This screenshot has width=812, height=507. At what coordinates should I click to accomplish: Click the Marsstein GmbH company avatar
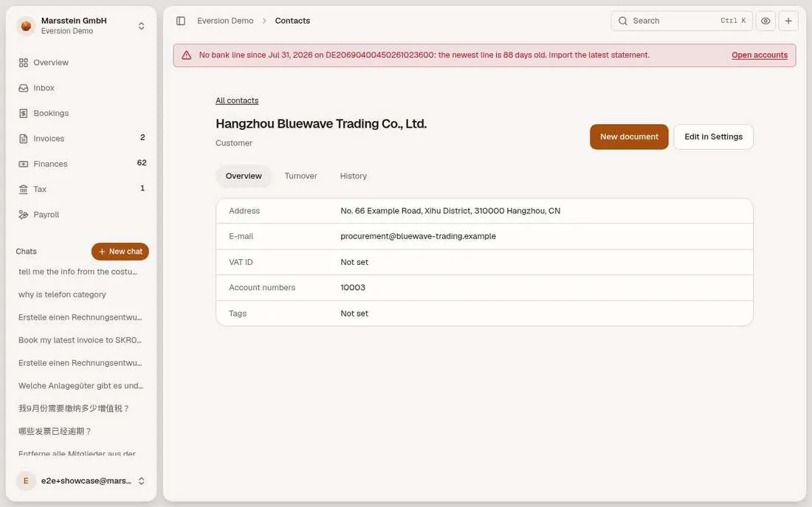tap(26, 26)
